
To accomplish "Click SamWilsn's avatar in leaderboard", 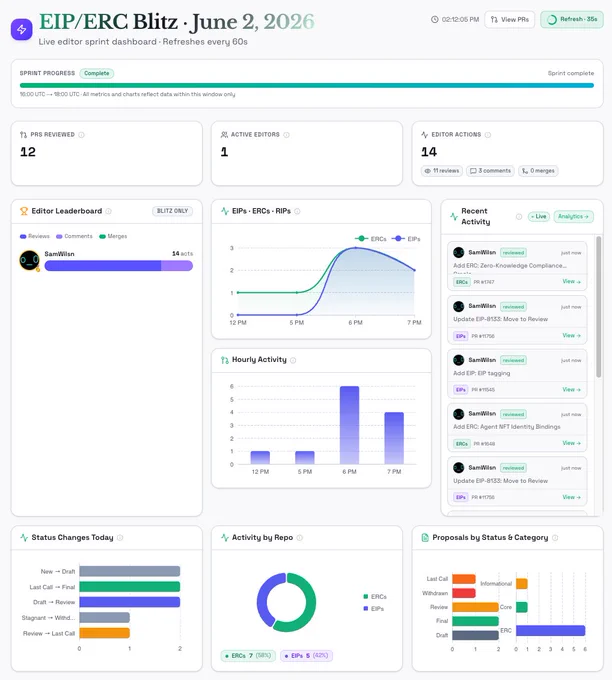I will (29, 261).
